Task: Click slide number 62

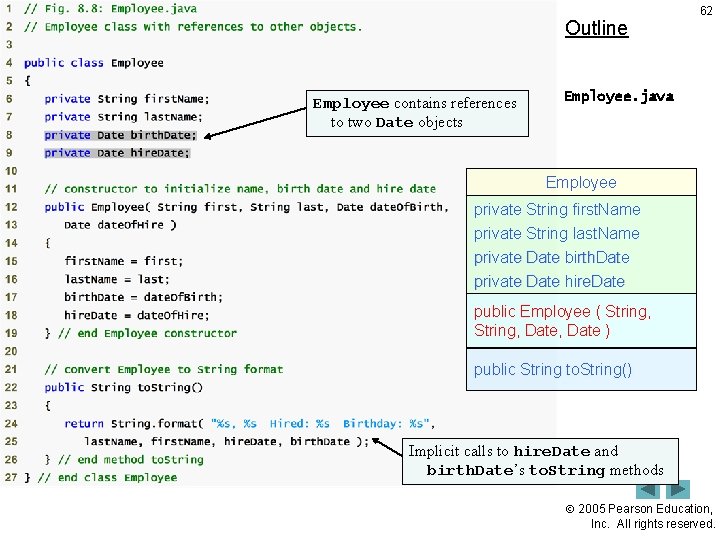Action: click(x=706, y=11)
